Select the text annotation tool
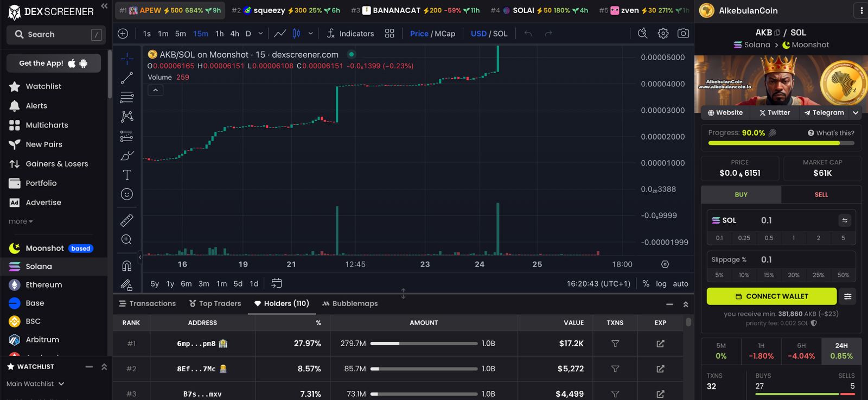This screenshot has width=868, height=400. [x=126, y=175]
